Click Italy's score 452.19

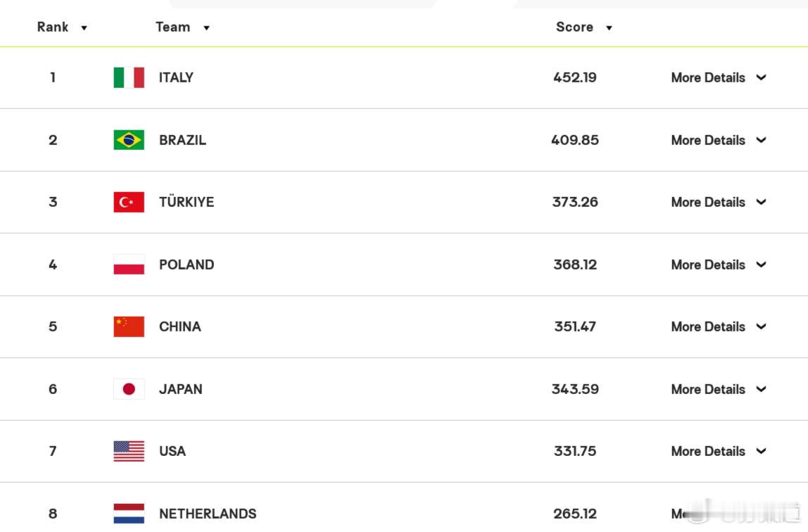[575, 78]
